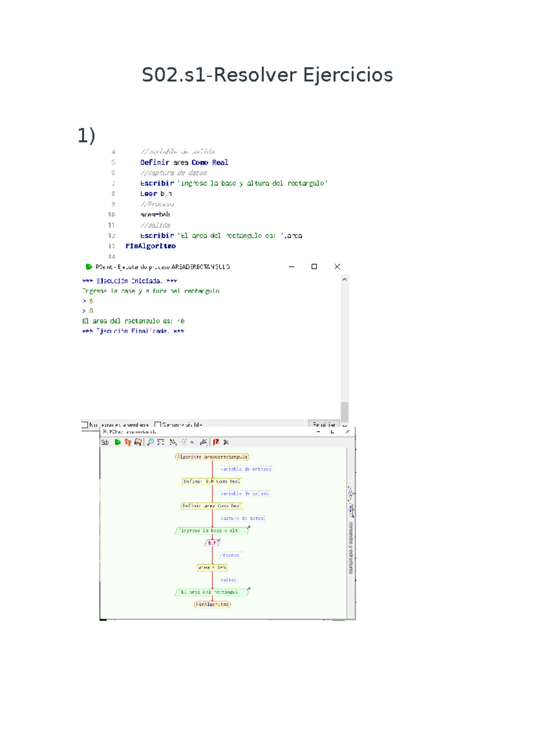This screenshot has width=534, height=756.
Task: Click the Reiniciar button
Action: pyautogui.click(x=324, y=424)
